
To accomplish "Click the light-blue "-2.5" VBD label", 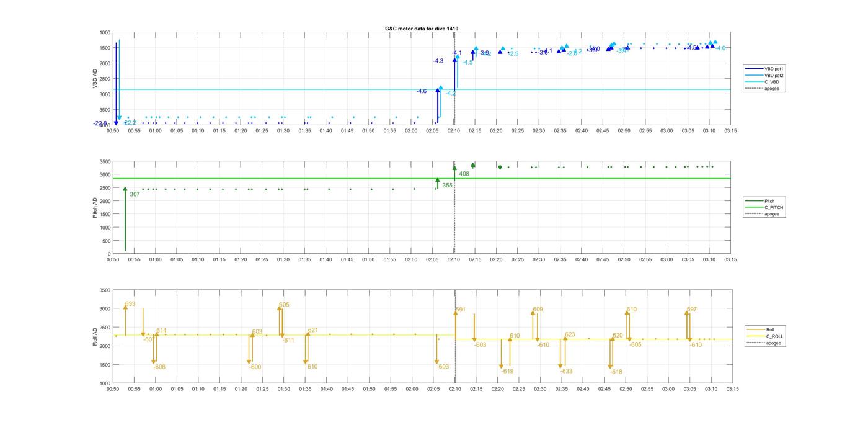I will [513, 54].
